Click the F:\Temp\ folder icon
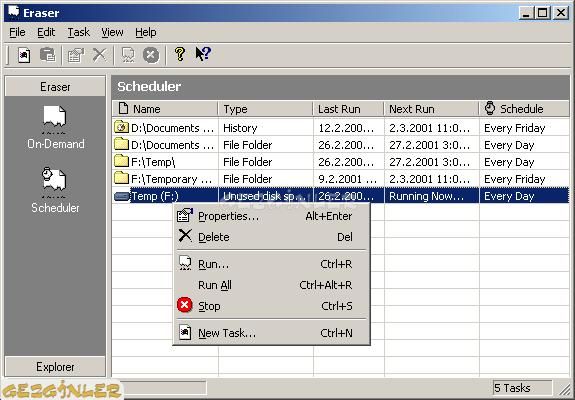Image resolution: width=575 pixels, height=400 pixels. [121, 161]
